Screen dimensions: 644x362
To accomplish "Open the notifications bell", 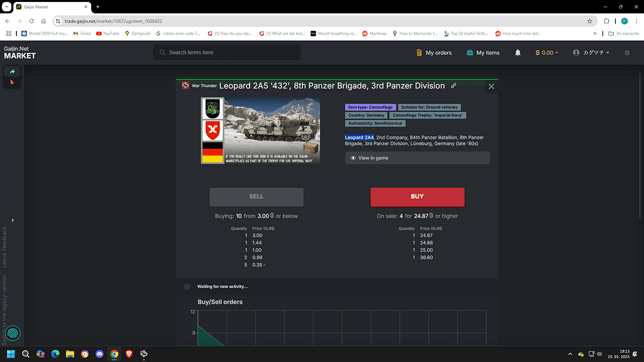I will pos(516,53).
